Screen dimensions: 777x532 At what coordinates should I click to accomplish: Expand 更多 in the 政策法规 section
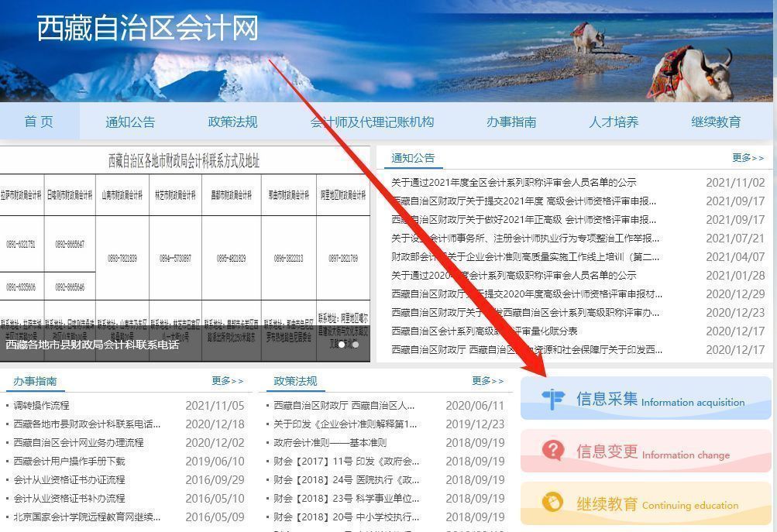pos(487,381)
